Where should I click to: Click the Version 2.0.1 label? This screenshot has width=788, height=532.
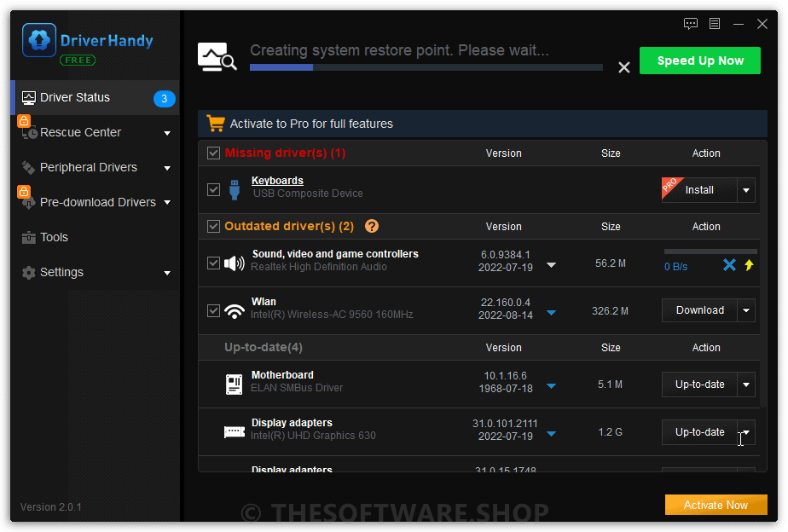tap(51, 507)
